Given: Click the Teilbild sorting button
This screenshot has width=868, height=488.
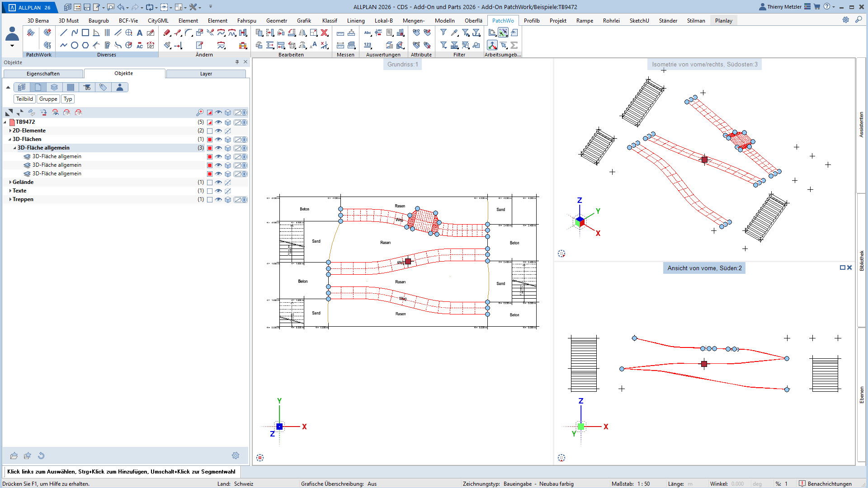Looking at the screenshot, I should tap(24, 99).
